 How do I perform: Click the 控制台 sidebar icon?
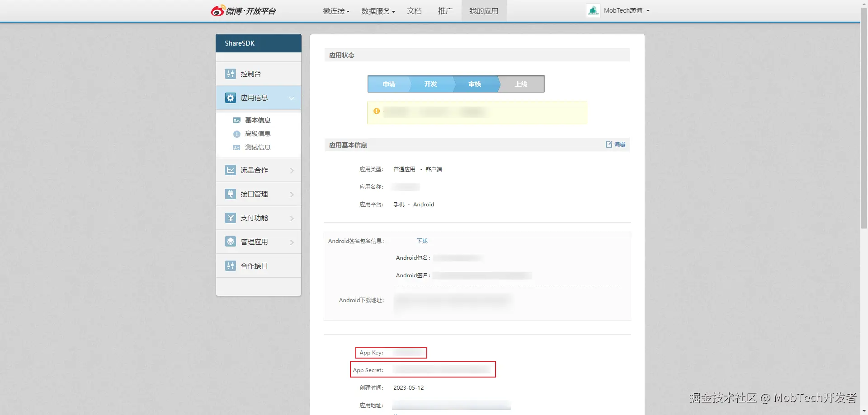click(x=231, y=74)
